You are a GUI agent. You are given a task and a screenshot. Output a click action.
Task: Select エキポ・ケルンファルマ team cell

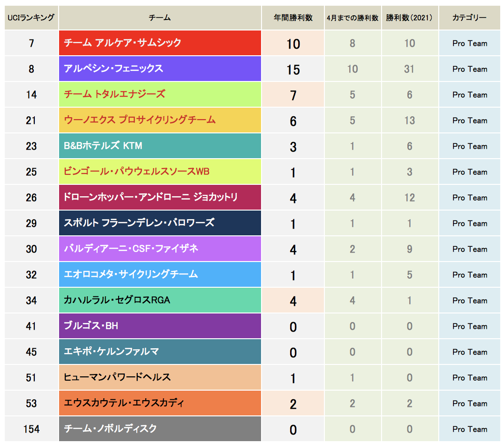click(x=160, y=352)
